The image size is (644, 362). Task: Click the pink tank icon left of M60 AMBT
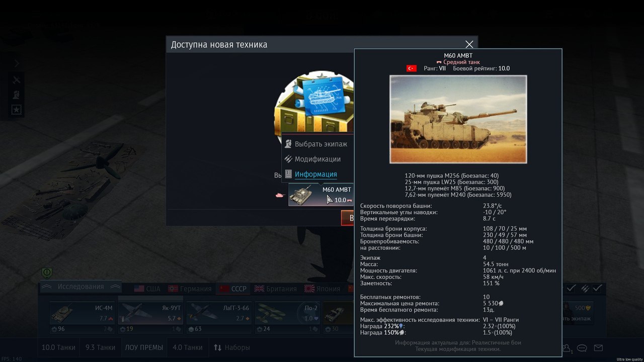tap(280, 195)
